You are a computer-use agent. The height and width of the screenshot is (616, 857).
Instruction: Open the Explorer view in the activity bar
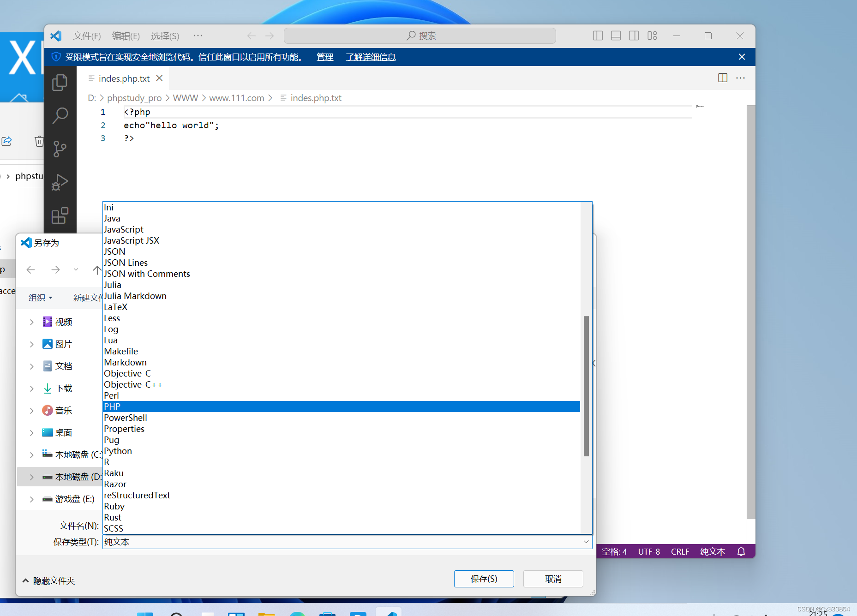point(60,82)
